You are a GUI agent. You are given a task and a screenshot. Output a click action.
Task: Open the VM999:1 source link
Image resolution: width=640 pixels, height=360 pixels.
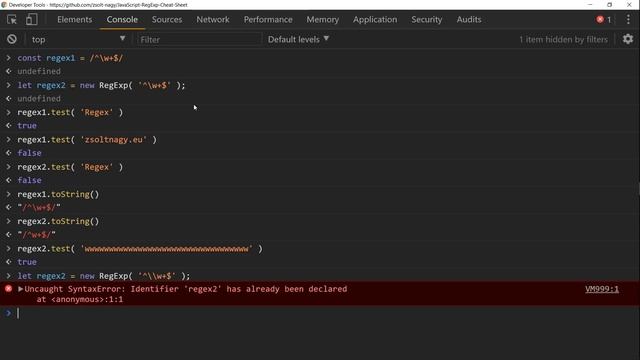602,289
